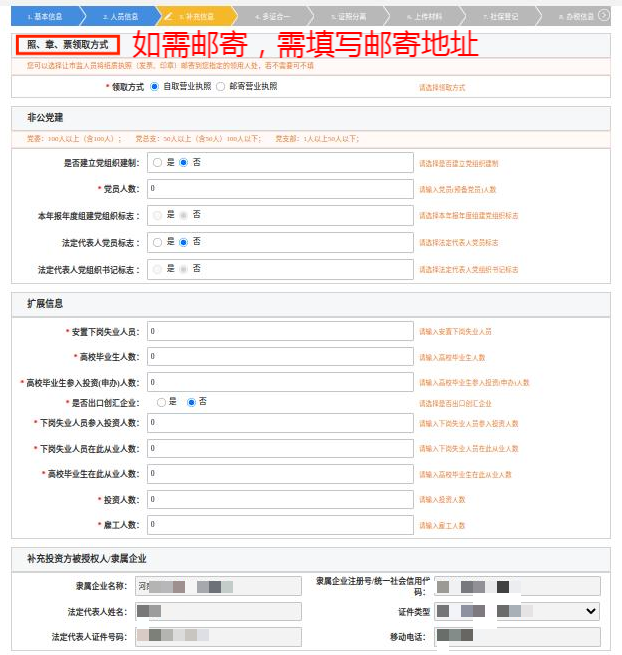Click the 隶属企业注册号/统一社会信用代码 field
The width and height of the screenshot is (622, 655).
point(517,586)
